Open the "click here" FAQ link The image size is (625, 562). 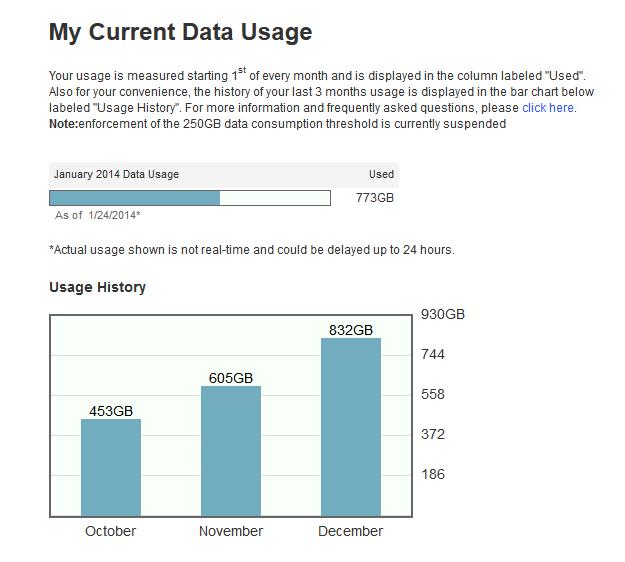coord(548,108)
